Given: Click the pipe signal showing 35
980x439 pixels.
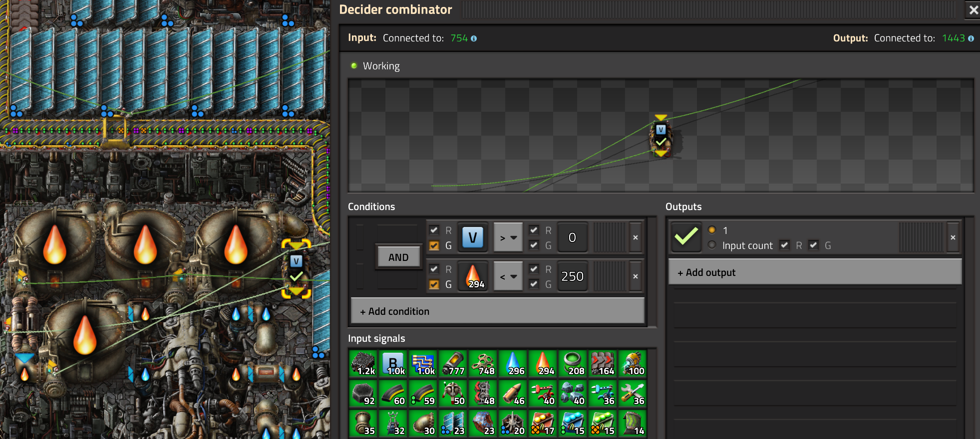Looking at the screenshot, I should [x=363, y=424].
